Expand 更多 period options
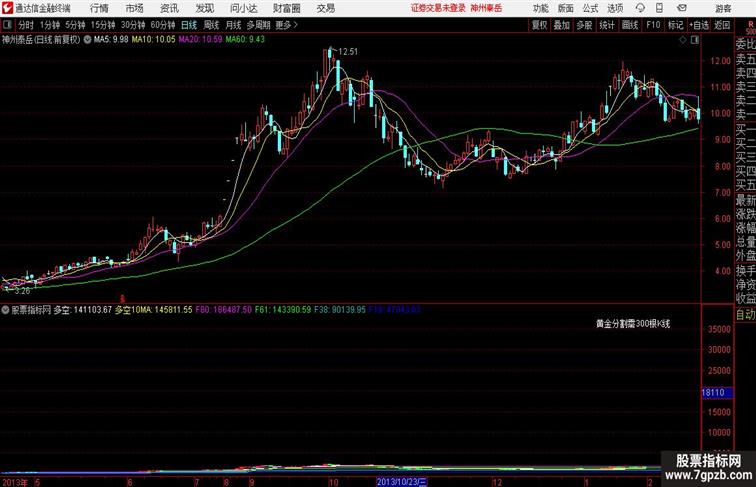The image size is (756, 487). click(286, 25)
